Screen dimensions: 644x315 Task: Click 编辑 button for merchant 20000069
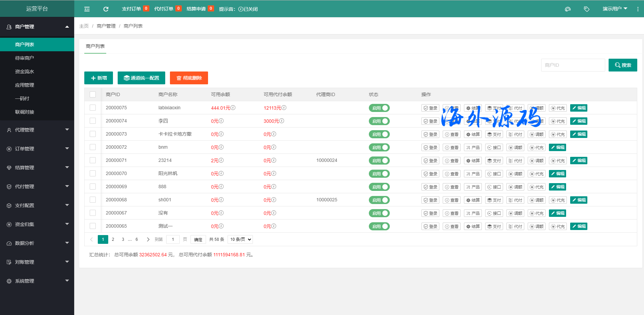pos(557,187)
